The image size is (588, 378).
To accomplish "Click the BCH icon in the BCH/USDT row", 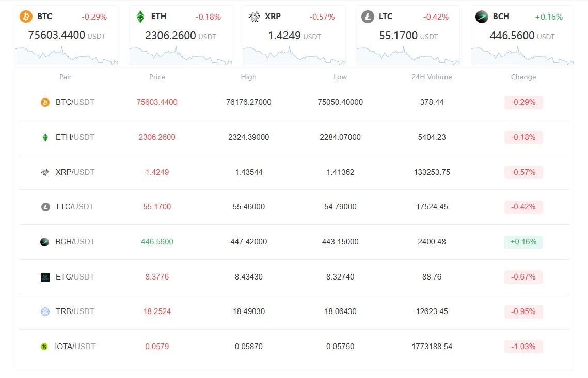I will (x=44, y=242).
